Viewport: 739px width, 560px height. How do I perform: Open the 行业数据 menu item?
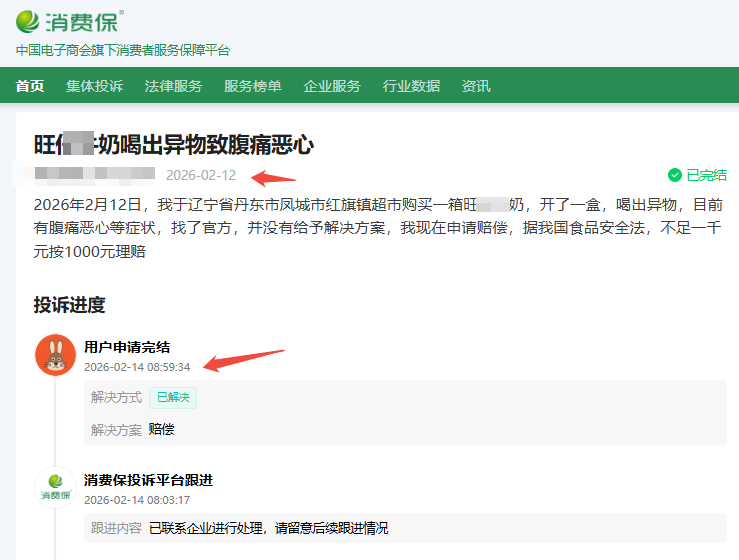pos(411,86)
